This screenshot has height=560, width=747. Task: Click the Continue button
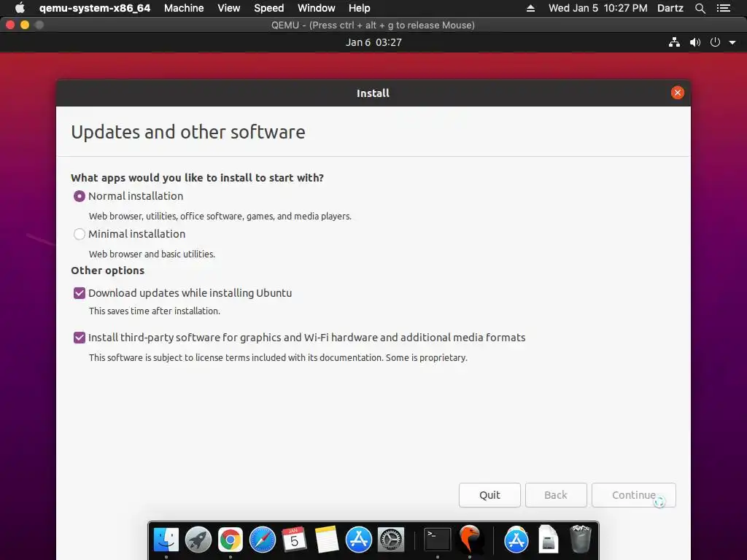coord(634,495)
